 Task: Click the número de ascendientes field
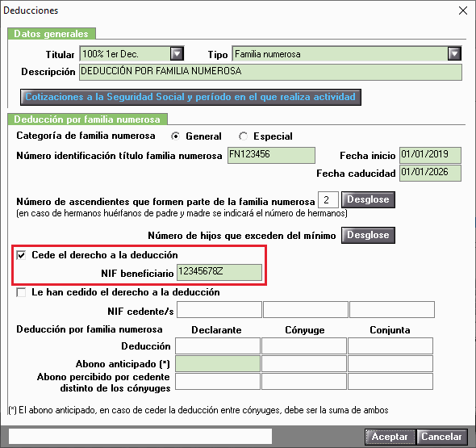pos(328,200)
